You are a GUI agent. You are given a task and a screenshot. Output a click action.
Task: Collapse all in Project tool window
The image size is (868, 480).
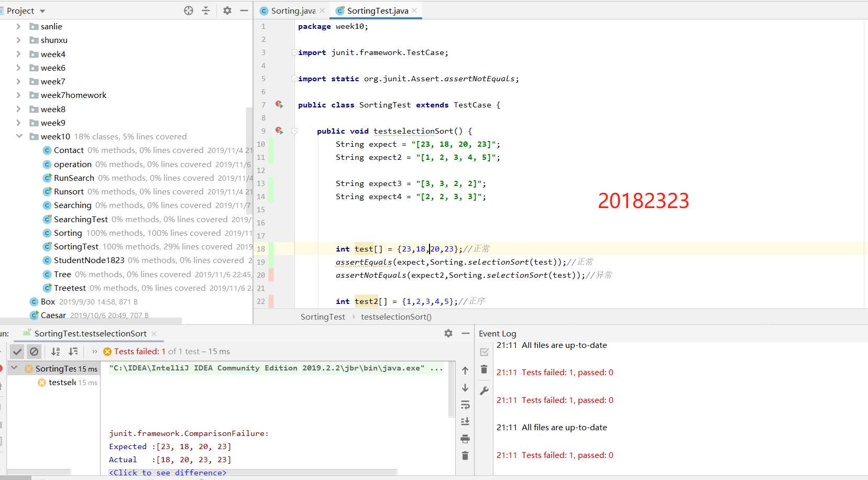[x=206, y=10]
